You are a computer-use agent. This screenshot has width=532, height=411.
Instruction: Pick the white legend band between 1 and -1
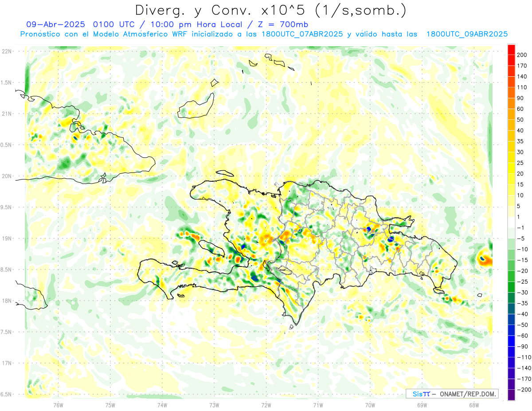click(x=511, y=222)
